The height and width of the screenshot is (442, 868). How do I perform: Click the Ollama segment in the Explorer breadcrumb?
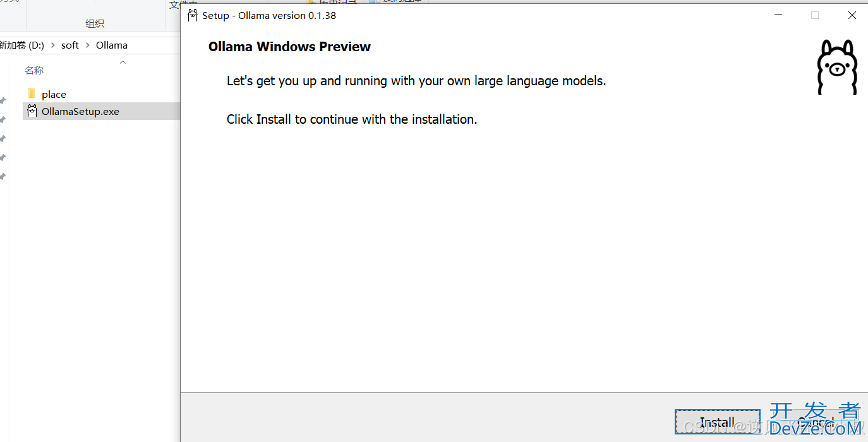click(x=112, y=45)
